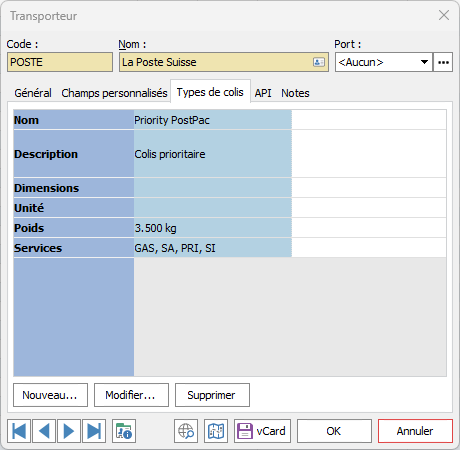Click the Annuler button
The height and width of the screenshot is (450, 460).
point(415,431)
